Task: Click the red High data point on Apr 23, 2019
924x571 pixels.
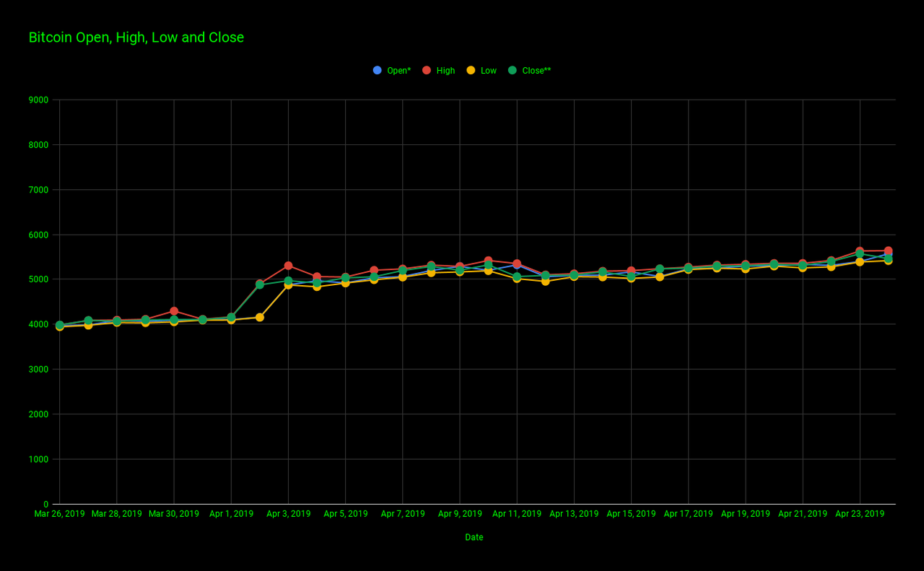Action: [x=860, y=251]
